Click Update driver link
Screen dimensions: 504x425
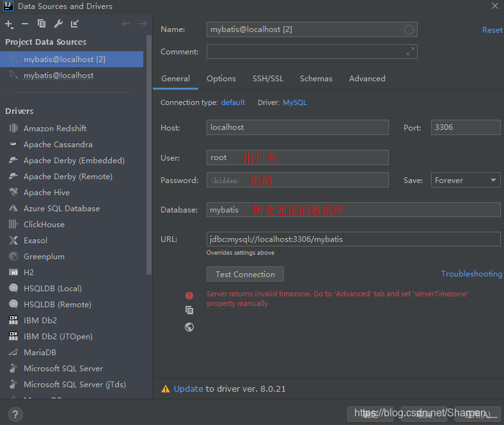point(188,389)
